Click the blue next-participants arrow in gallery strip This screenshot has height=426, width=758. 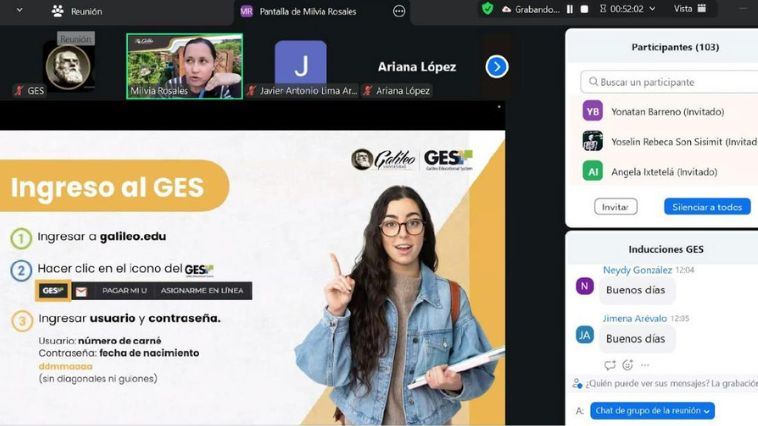click(x=497, y=66)
